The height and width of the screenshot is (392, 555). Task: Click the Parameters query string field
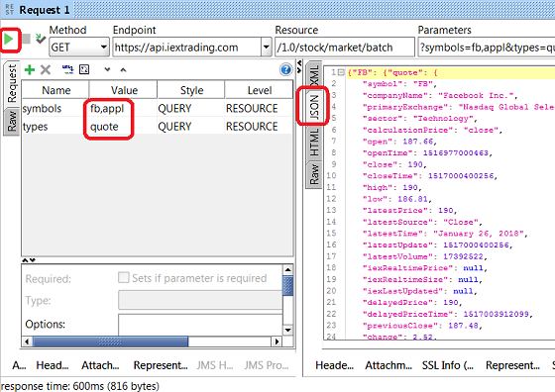tap(487, 48)
